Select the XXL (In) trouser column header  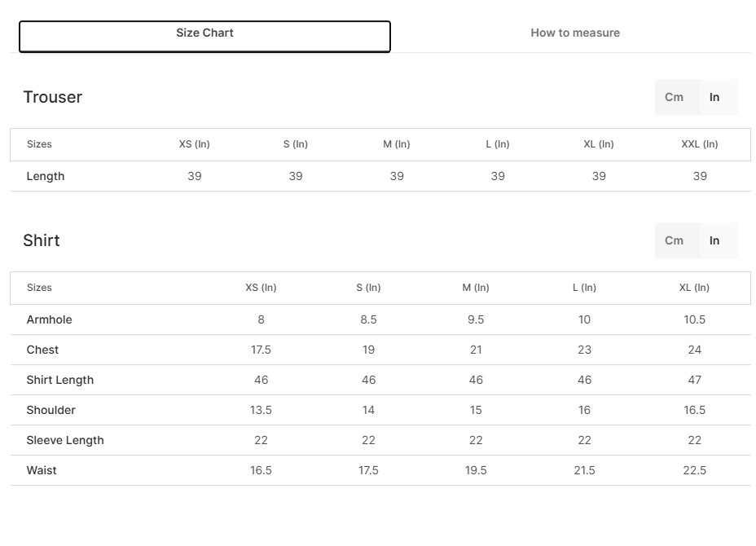[x=700, y=144]
